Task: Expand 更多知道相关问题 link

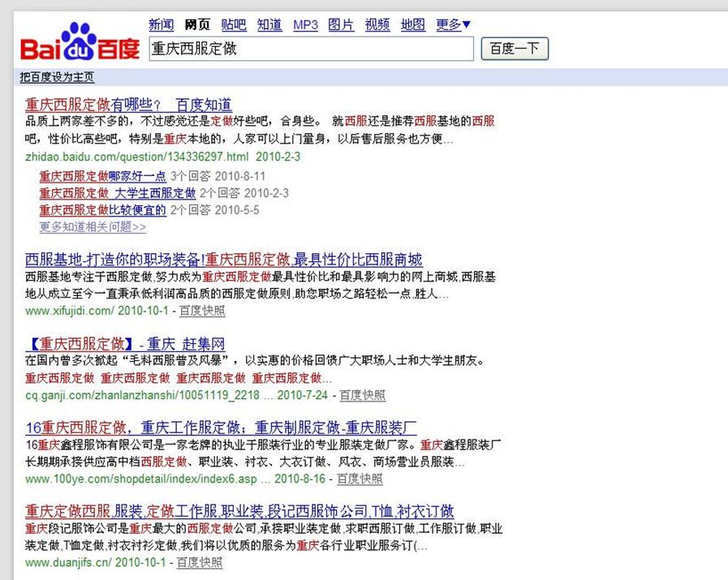Action: point(93,227)
